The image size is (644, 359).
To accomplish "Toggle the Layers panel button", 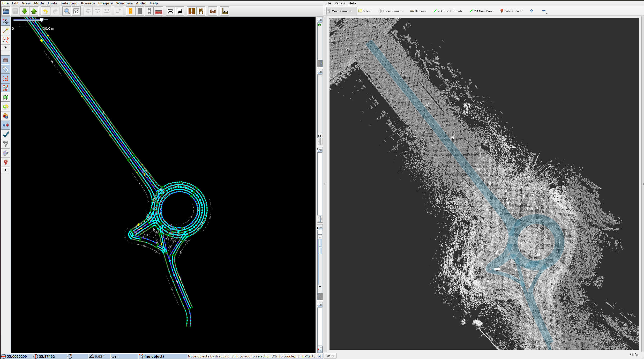I will point(6,60).
